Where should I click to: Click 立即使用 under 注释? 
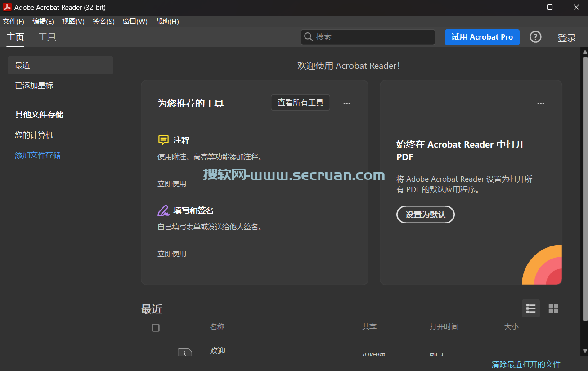tap(172, 183)
